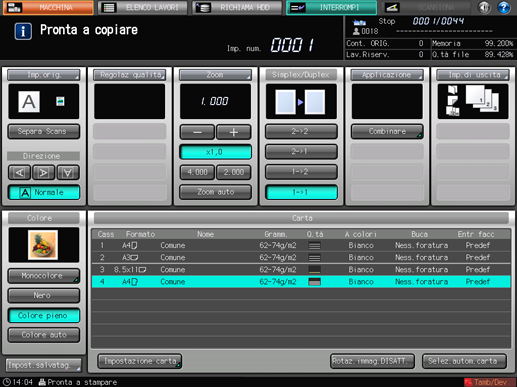Screen dimensions: 517x387
Task: Enable Zoom auto
Action: [215, 192]
